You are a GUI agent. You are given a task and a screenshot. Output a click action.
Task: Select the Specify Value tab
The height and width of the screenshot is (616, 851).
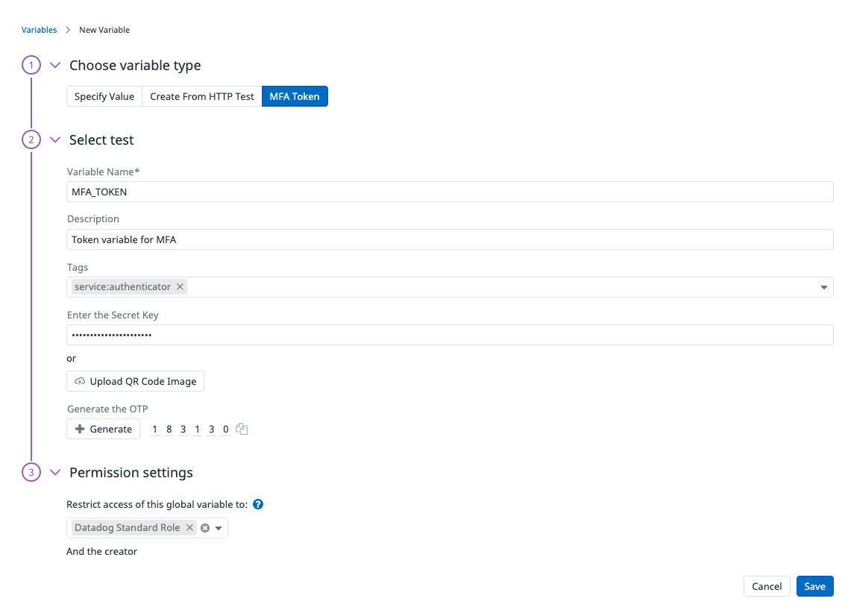pyautogui.click(x=104, y=97)
